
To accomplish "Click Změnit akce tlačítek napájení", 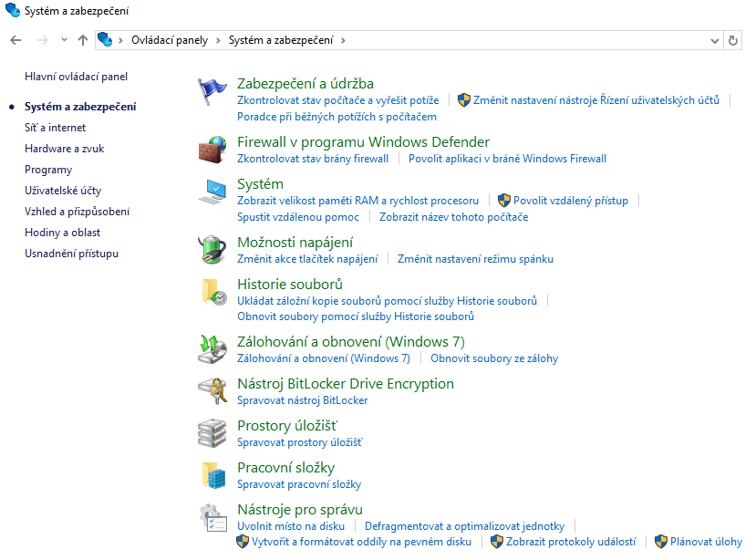I will (307, 259).
